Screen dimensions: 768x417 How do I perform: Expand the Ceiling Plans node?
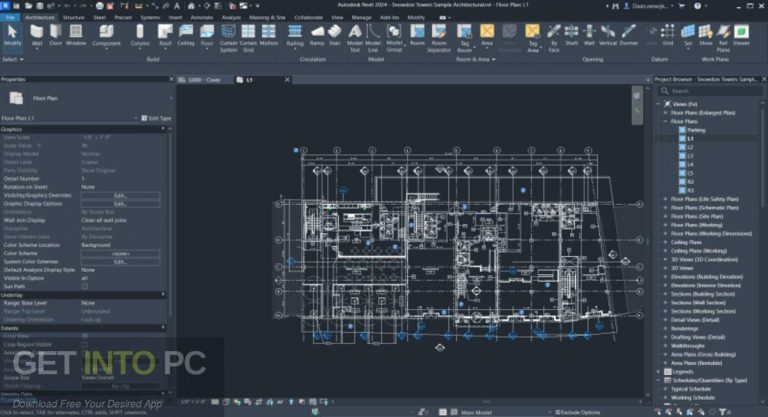(666, 242)
